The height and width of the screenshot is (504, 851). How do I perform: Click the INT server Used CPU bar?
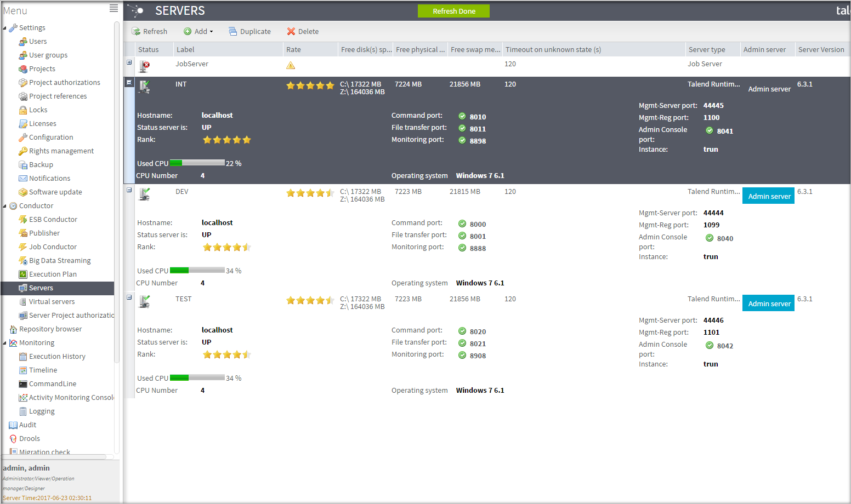point(197,163)
